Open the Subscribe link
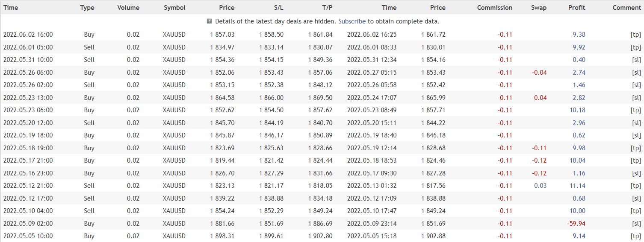644x242 pixels. pos(352,21)
